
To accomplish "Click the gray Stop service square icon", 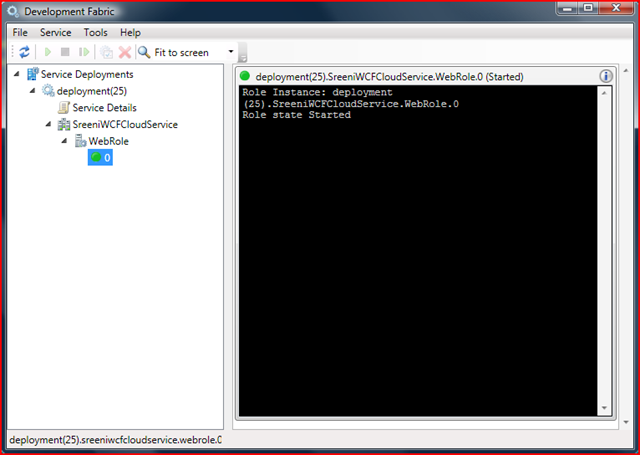I will point(65,52).
